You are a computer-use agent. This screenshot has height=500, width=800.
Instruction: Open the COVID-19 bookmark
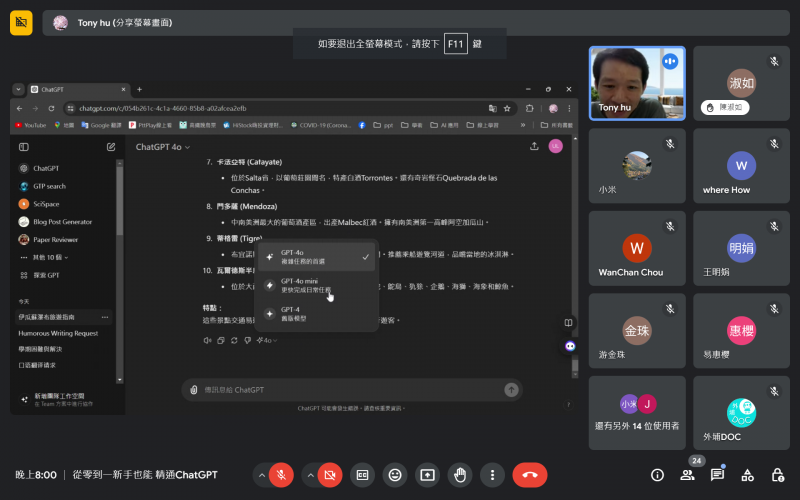[321, 125]
